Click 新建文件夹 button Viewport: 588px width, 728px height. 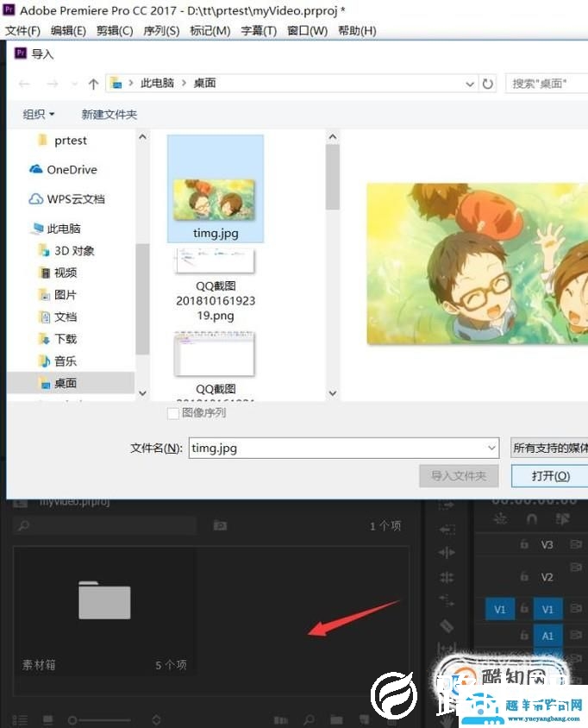point(109,114)
